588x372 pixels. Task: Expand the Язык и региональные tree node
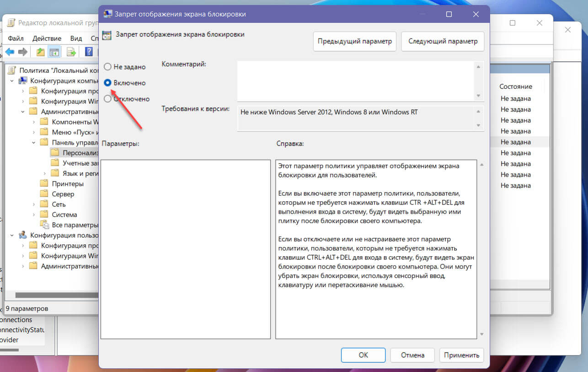click(45, 173)
